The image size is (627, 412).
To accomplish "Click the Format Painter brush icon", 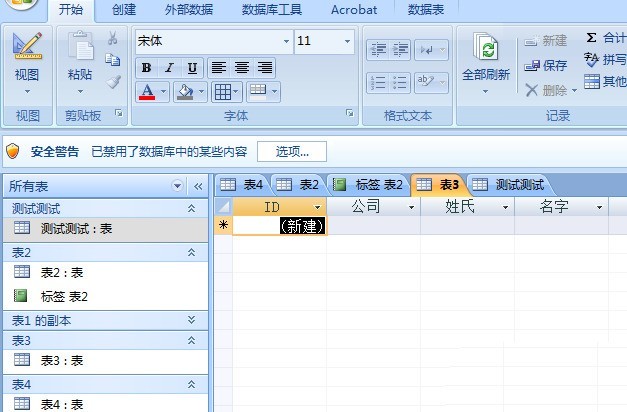I will pos(113,82).
